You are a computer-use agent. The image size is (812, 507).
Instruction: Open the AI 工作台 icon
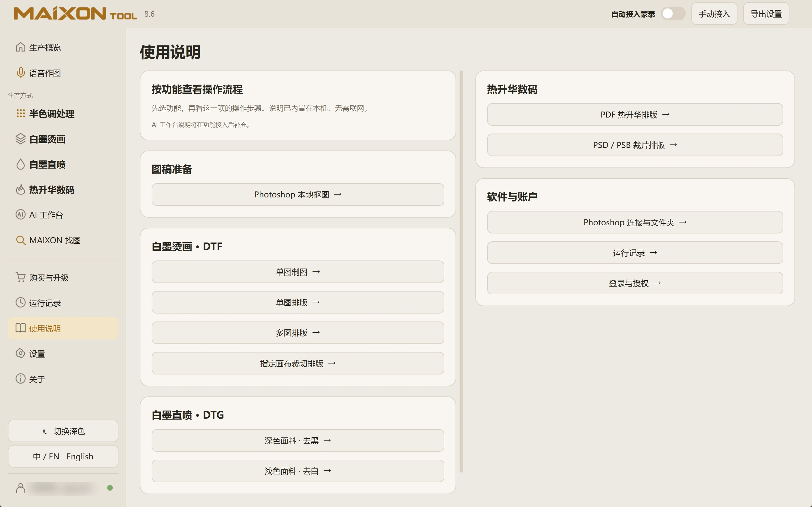coord(20,215)
